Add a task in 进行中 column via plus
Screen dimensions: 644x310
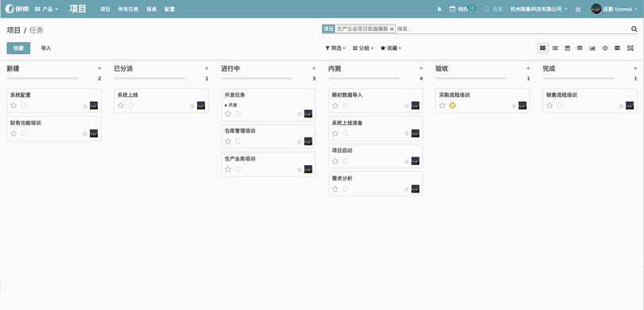click(314, 68)
